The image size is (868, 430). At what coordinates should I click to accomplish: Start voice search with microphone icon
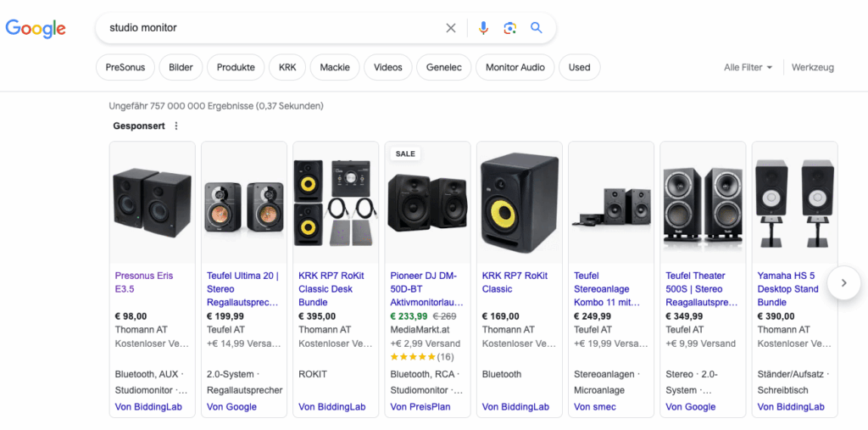(x=483, y=28)
